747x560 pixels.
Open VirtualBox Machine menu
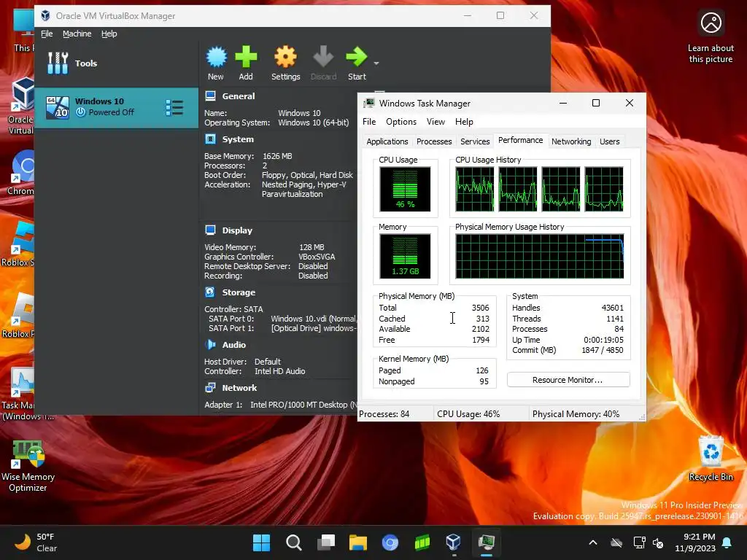tap(77, 34)
